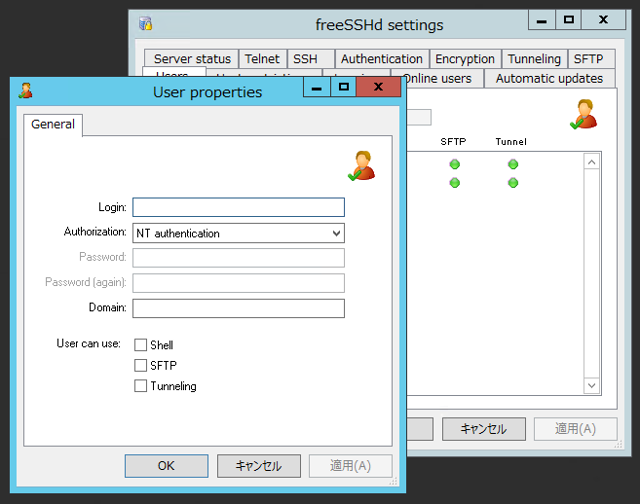640x504 pixels.
Task: Click second row green SFTP status dot
Action: [455, 182]
